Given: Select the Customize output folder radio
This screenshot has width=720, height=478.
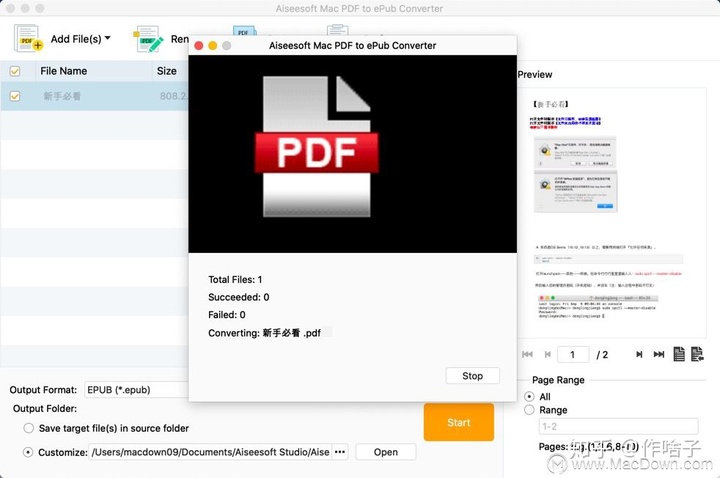Looking at the screenshot, I should 28,452.
